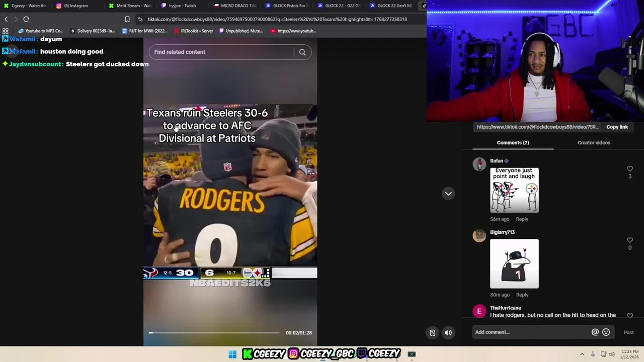Open IRLToolkit Server bookmark
Screen dimensions: 644x362
pos(194,31)
